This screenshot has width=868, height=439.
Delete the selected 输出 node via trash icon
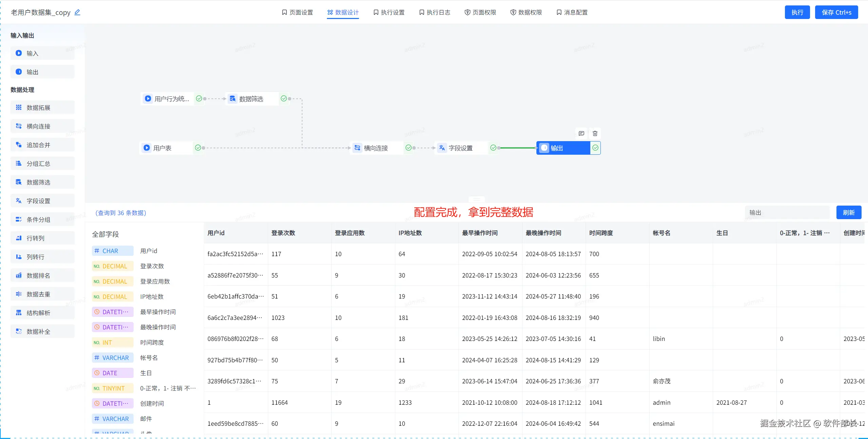[x=595, y=133]
